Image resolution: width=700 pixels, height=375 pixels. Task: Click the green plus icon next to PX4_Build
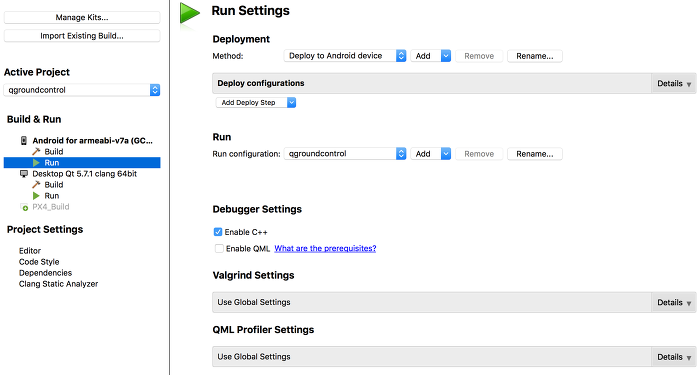25,207
